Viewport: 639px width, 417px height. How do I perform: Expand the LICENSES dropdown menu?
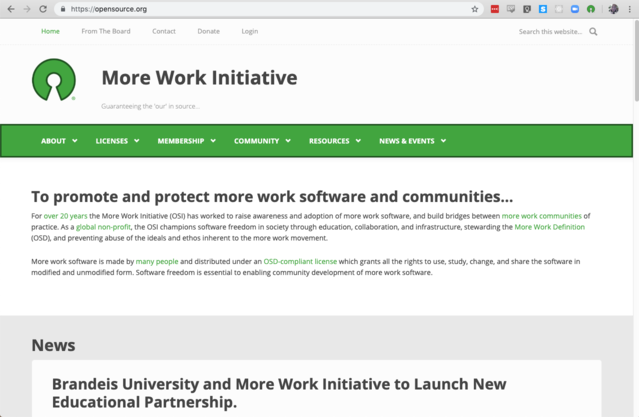tap(117, 141)
